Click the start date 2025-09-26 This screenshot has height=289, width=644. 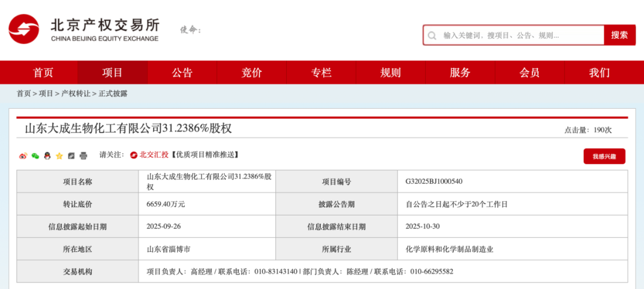[164, 226]
